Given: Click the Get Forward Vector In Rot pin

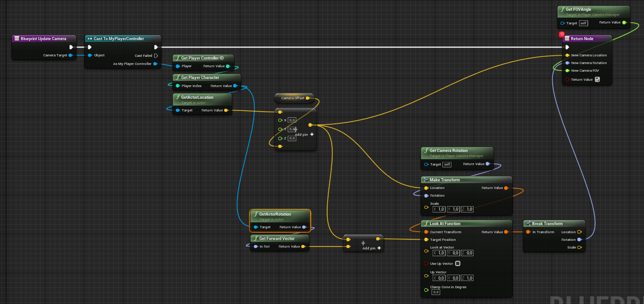Looking at the screenshot, I should click(255, 247).
